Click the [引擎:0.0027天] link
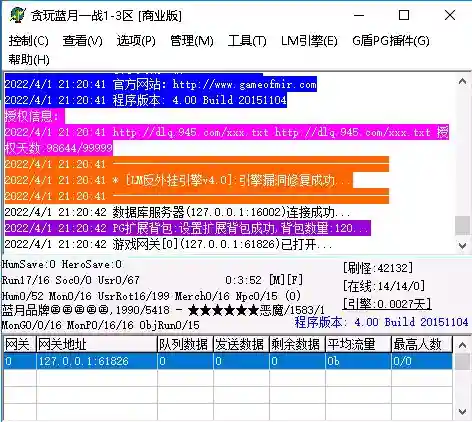The height and width of the screenshot is (422, 472). pyautogui.click(x=387, y=304)
